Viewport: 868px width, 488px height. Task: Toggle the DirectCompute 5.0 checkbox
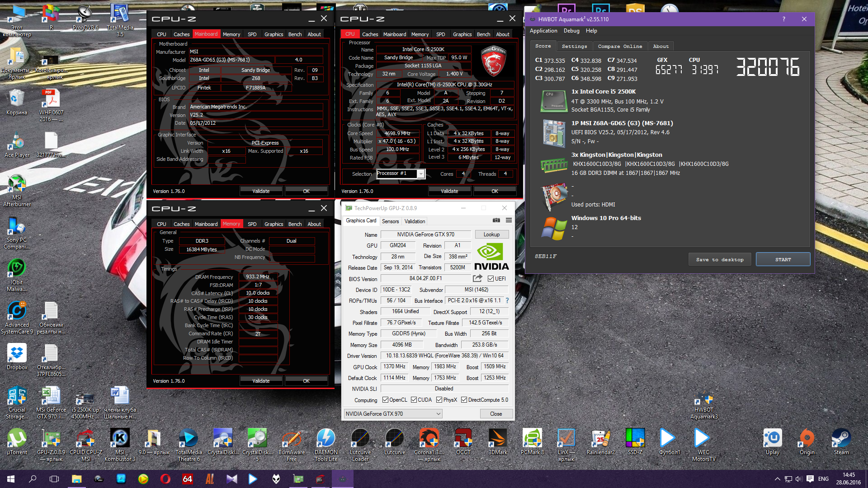pos(464,400)
